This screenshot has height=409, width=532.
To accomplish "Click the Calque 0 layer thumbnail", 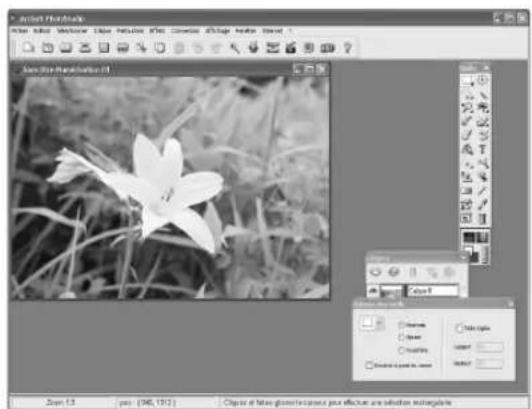I will [390, 291].
